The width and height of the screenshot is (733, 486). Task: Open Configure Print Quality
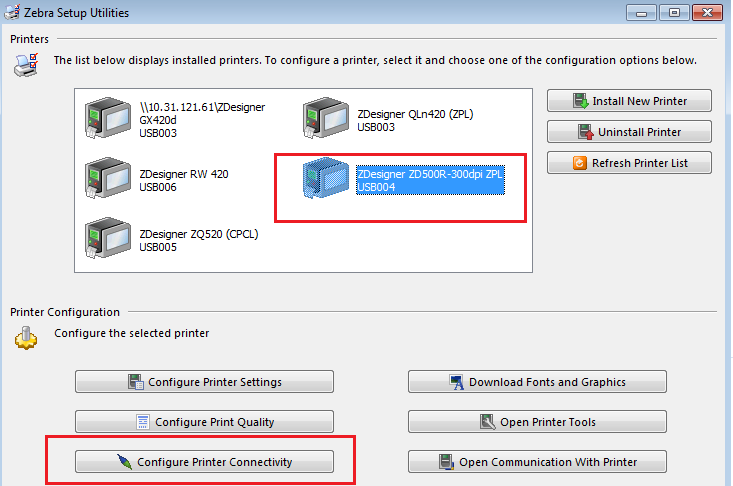[x=204, y=422]
